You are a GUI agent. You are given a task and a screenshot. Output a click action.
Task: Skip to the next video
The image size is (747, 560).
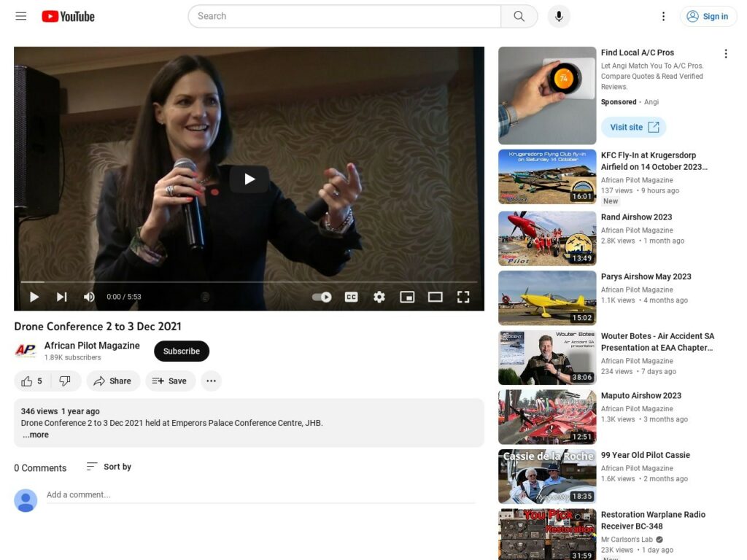coord(61,297)
